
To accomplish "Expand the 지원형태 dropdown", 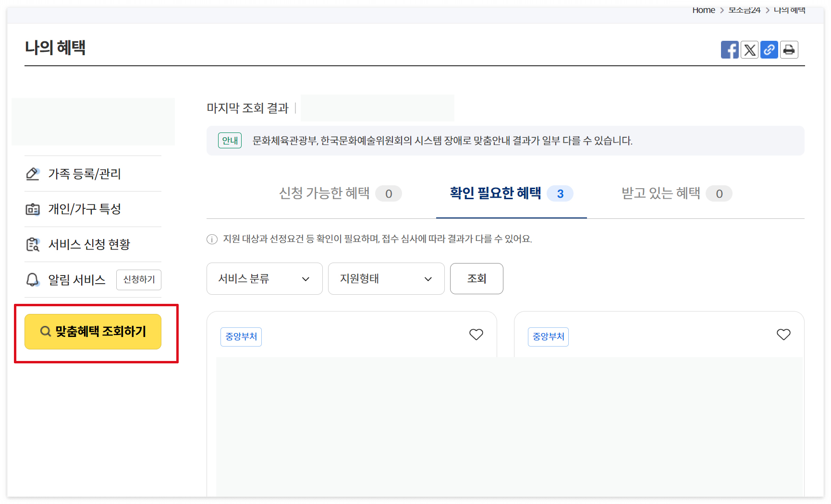I will point(386,278).
